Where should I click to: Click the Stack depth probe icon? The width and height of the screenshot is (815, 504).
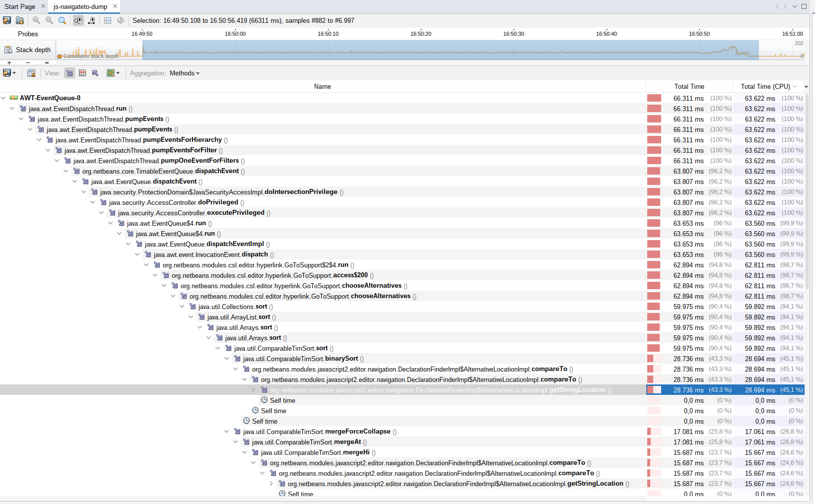(8, 50)
